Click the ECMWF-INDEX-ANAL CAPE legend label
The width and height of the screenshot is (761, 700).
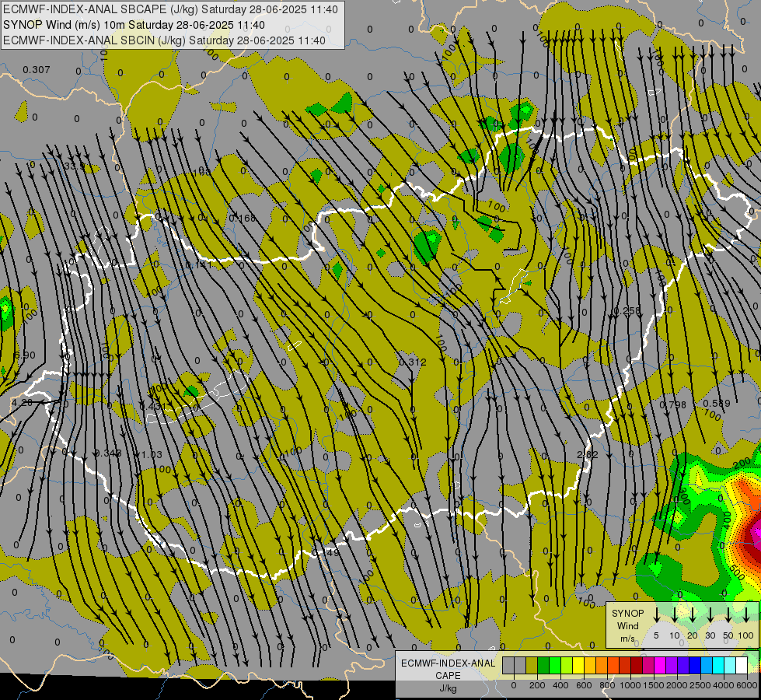coord(448,669)
